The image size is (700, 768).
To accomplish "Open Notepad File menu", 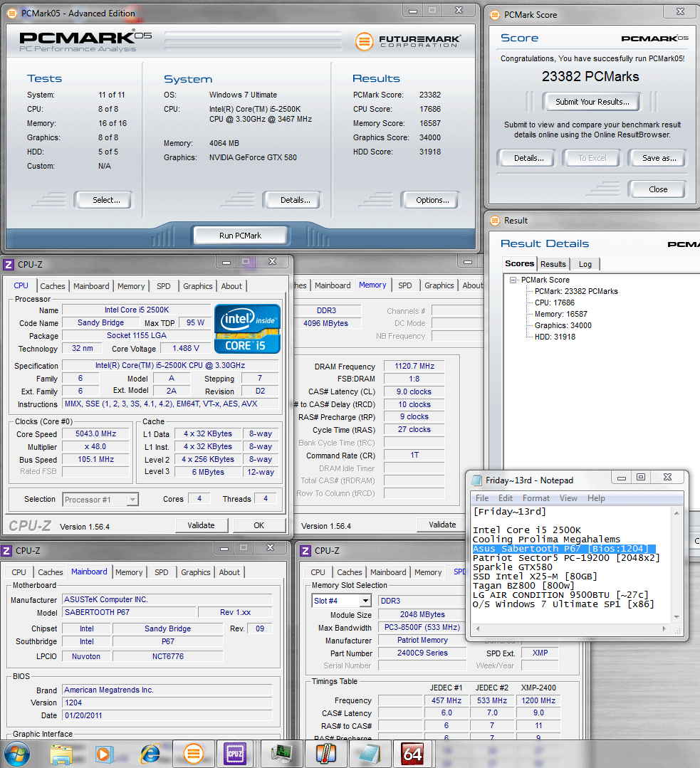I will (482, 498).
